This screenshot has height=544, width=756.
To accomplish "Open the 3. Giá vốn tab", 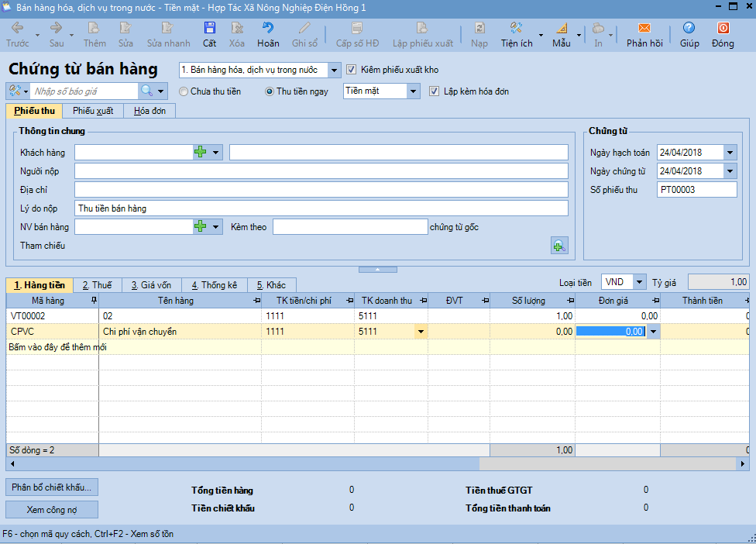I will [x=151, y=285].
